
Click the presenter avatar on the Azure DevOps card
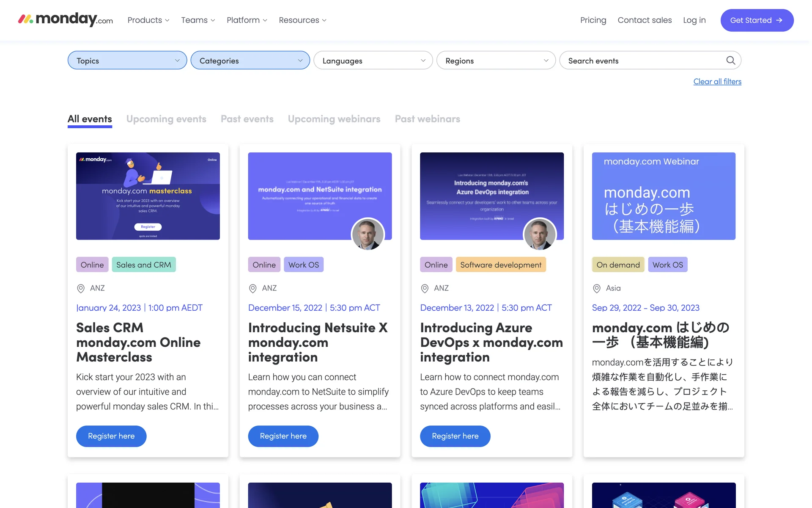[539, 234]
